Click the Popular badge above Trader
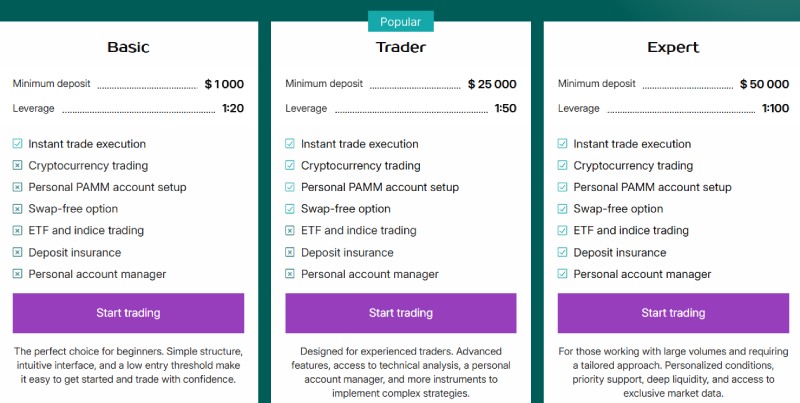Screen dimensions: 800x403 [x=400, y=22]
